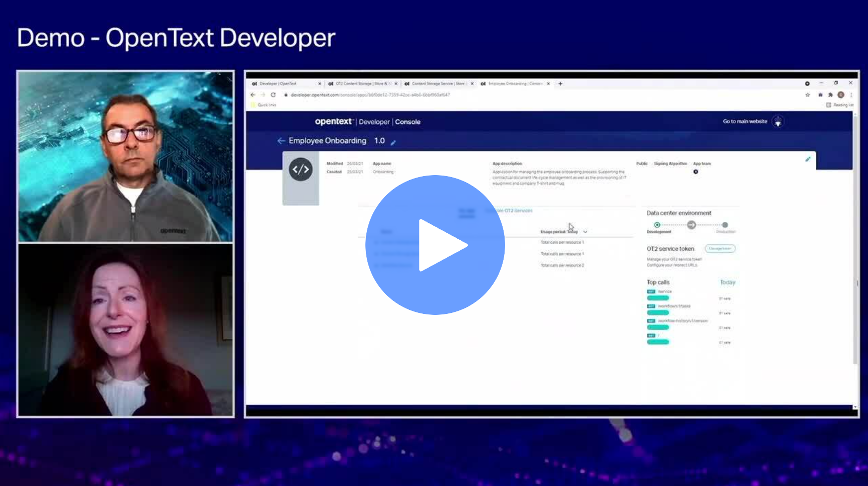
Task: Click the browser forward arrow
Action: pyautogui.click(x=262, y=95)
